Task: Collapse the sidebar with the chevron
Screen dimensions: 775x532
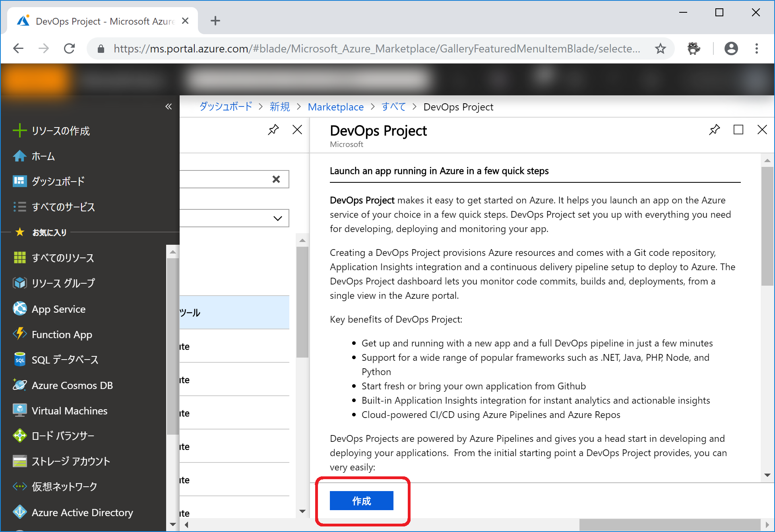Action: pyautogui.click(x=169, y=106)
